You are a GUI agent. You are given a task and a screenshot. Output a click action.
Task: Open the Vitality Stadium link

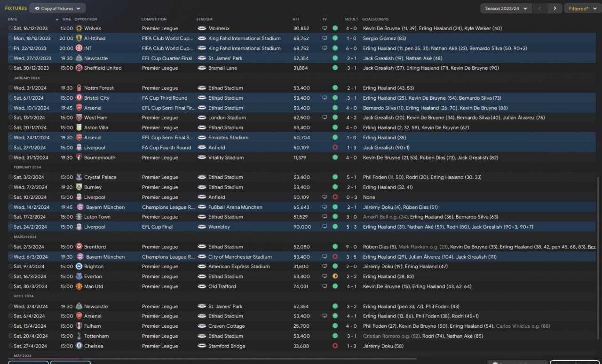click(226, 158)
